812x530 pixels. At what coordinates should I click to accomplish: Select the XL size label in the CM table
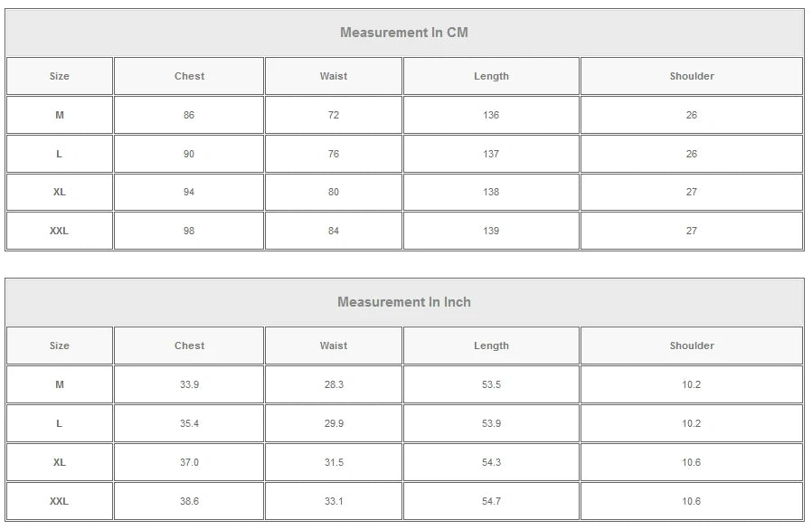click(60, 192)
